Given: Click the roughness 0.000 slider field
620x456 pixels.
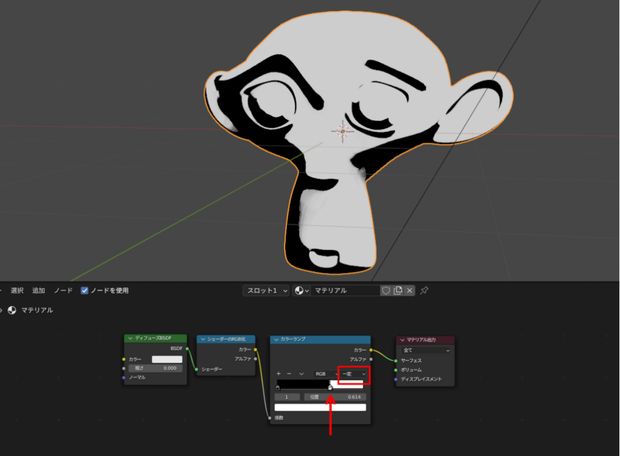Looking at the screenshot, I should pyautogui.click(x=155, y=368).
